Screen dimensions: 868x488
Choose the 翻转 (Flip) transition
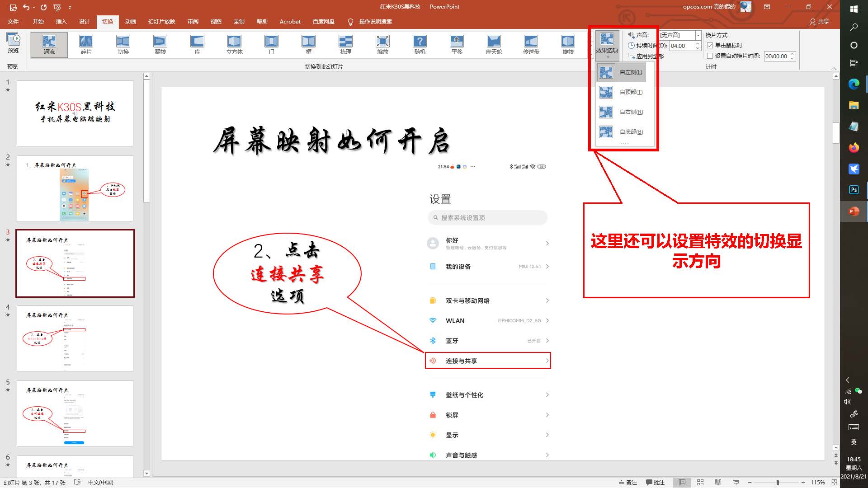pos(160,45)
